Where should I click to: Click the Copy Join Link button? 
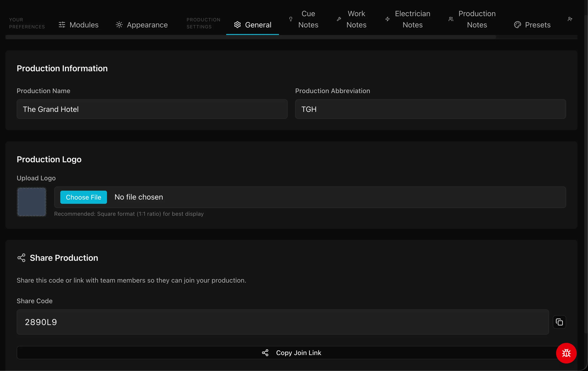pyautogui.click(x=291, y=353)
